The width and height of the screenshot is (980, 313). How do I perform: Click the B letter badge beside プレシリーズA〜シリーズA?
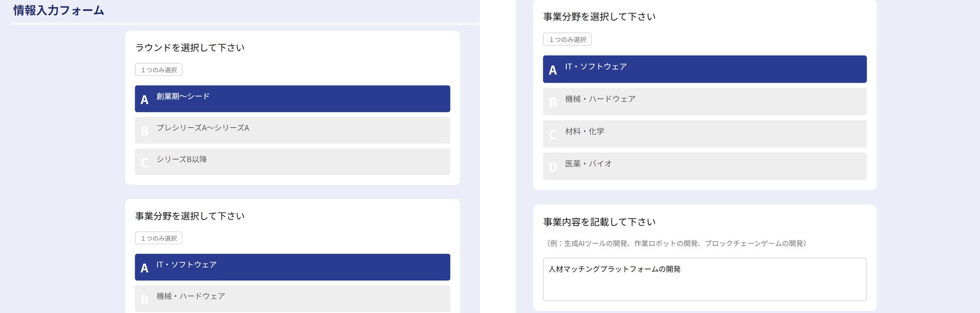click(x=144, y=131)
